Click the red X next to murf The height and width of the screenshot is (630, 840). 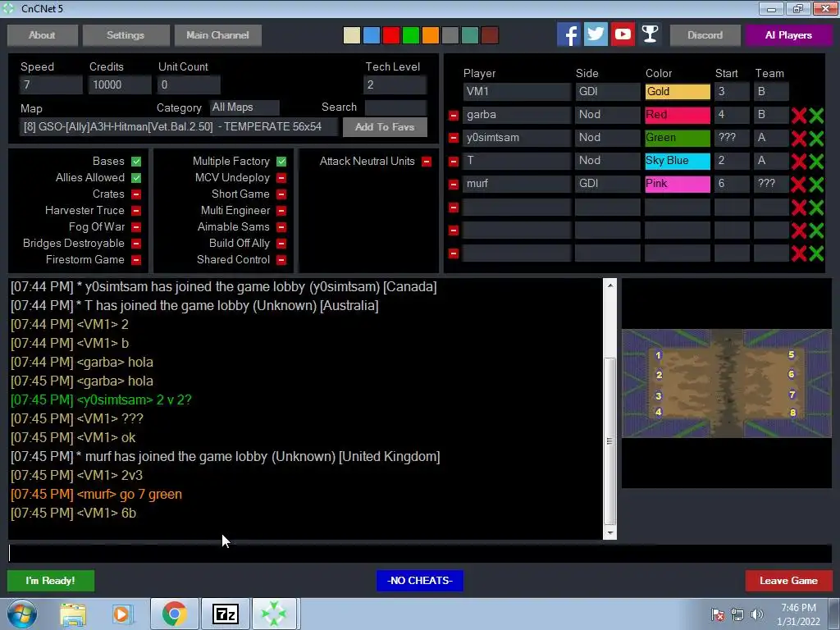pyautogui.click(x=799, y=185)
